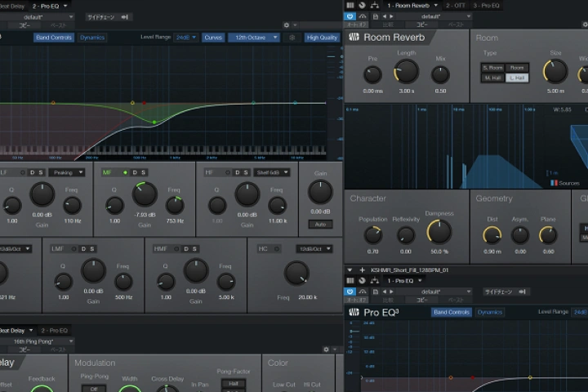This screenshot has width=588, height=392.
Task: Open the settings gear icon above High Quality
Action: (x=287, y=25)
